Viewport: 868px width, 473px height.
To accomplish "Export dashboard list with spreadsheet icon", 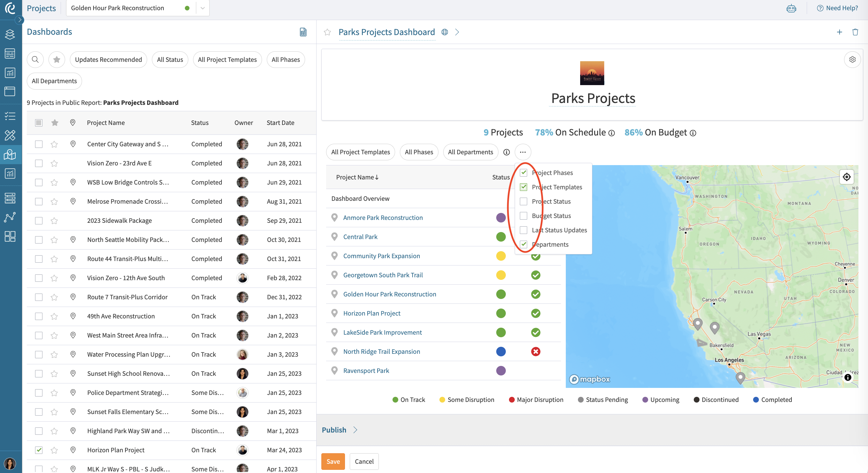I will (303, 32).
